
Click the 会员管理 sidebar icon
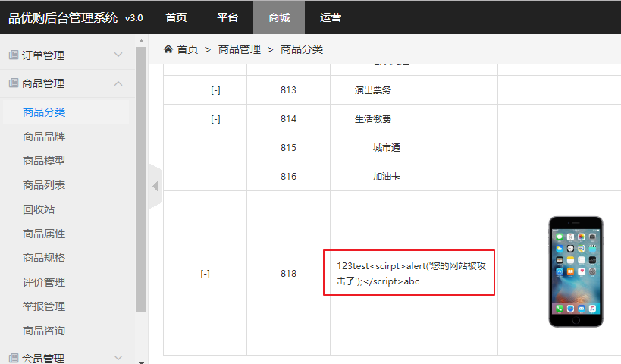point(14,358)
